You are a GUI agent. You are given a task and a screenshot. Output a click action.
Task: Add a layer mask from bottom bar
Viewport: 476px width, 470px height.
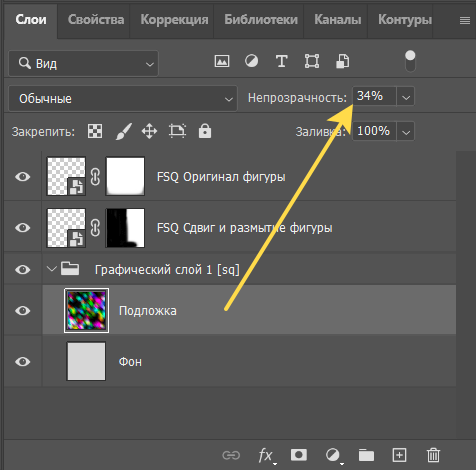(299, 455)
